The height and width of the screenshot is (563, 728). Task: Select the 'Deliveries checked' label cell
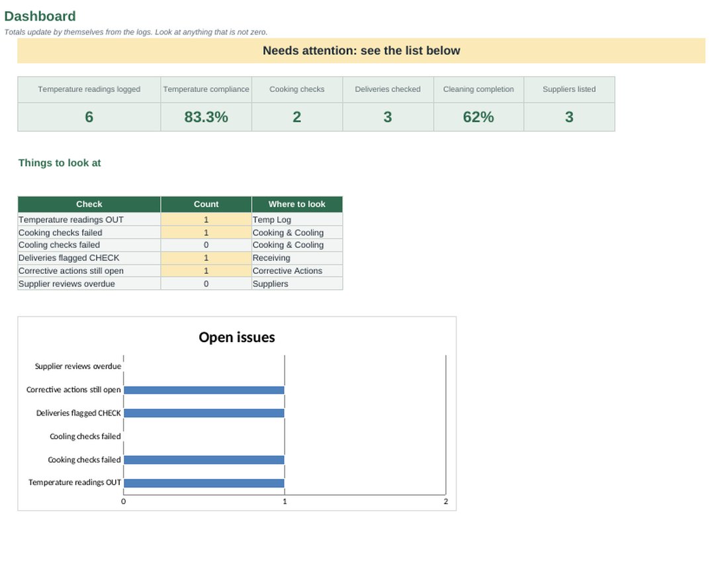pos(388,89)
